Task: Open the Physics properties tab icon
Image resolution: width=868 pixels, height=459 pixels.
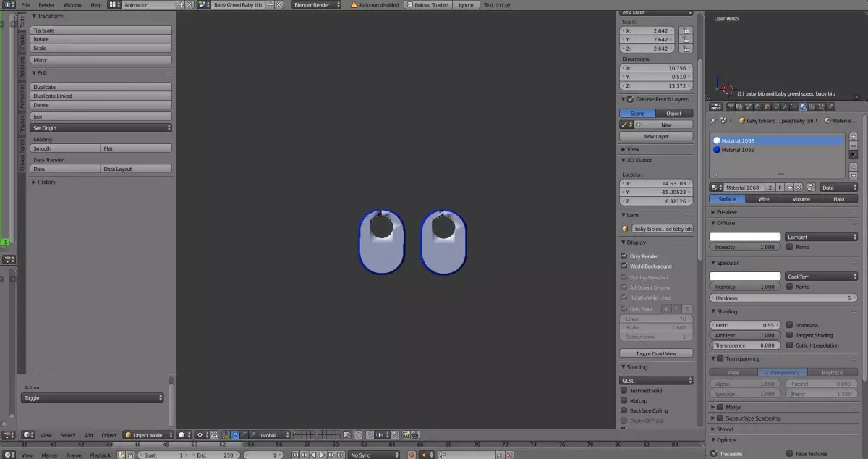Action: pos(830,106)
